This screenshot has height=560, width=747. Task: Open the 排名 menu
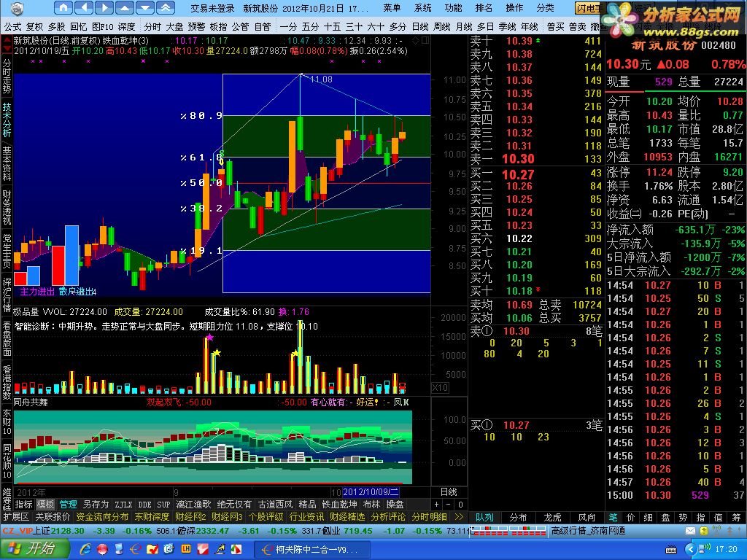pos(484,8)
